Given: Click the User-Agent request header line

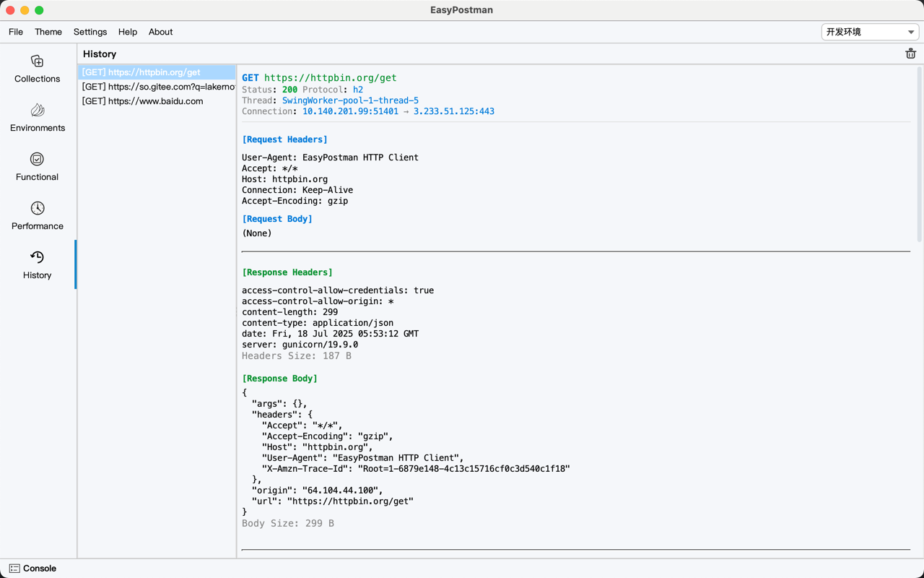Looking at the screenshot, I should [x=330, y=158].
